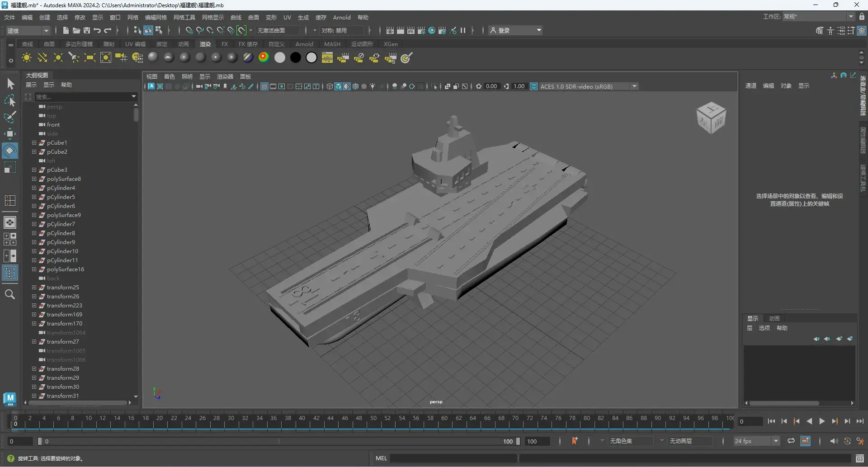Toggle the viewport grid display button

(x=264, y=86)
